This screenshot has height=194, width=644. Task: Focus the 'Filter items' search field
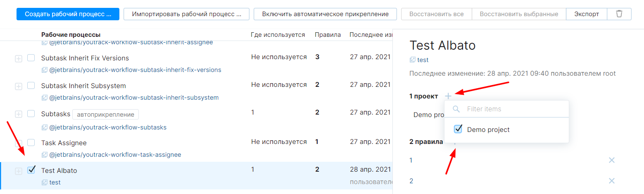pyautogui.click(x=512, y=109)
